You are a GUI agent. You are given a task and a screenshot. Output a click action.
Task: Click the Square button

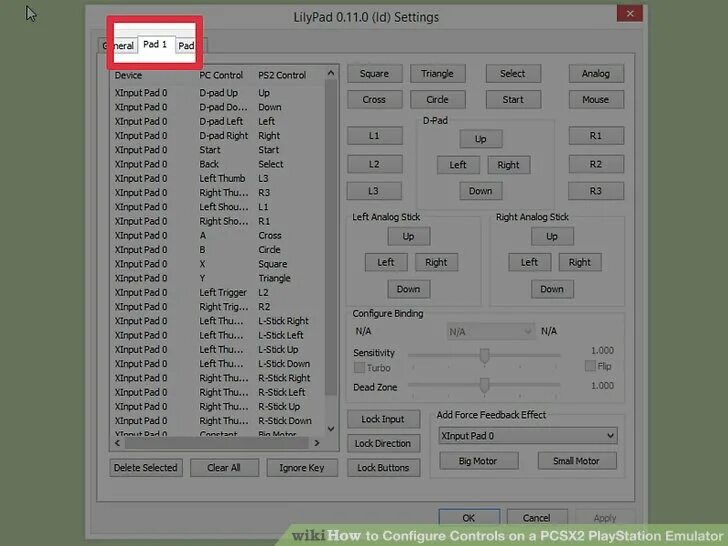tap(374, 74)
